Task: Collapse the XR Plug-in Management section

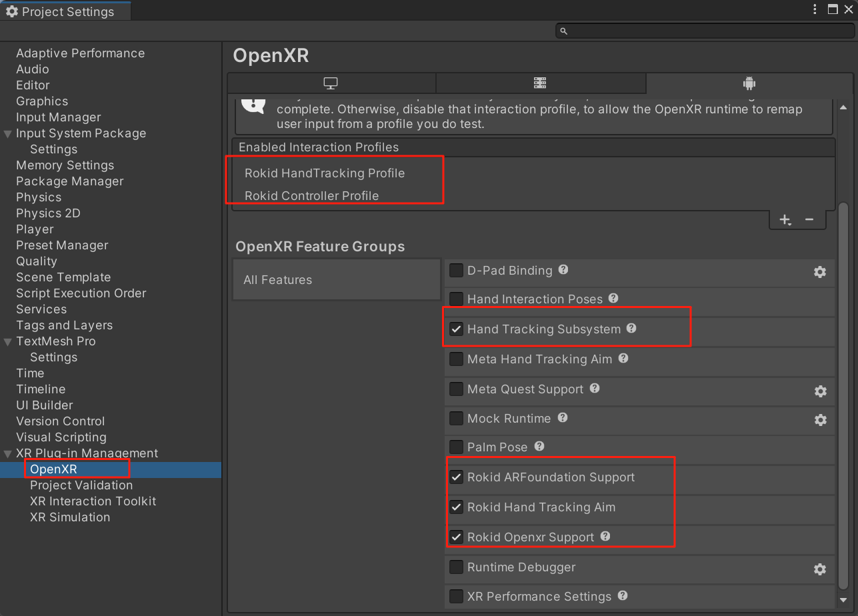Action: (7, 453)
